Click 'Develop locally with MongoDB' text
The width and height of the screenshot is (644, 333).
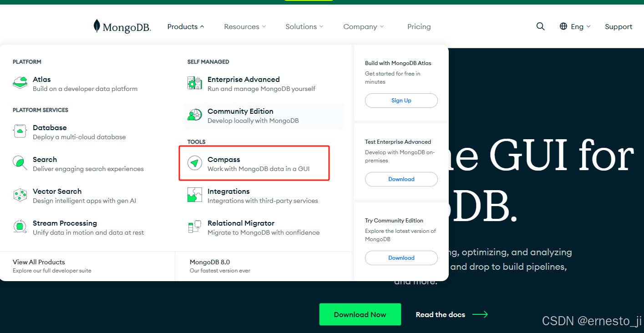point(253,121)
